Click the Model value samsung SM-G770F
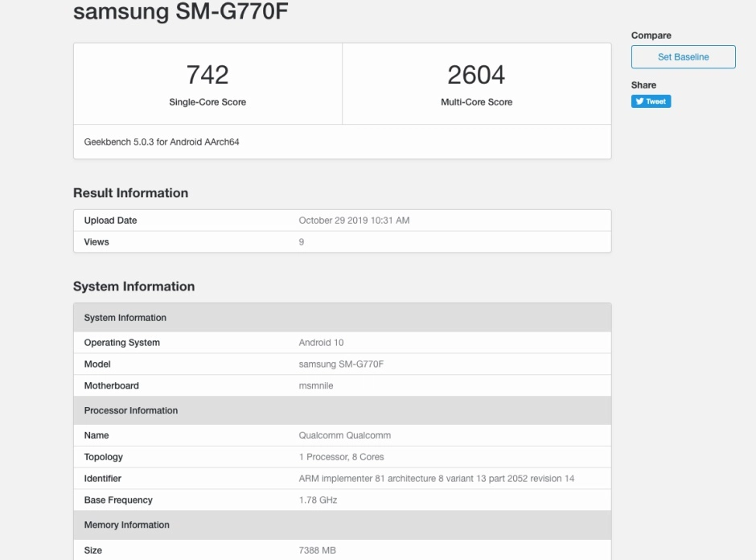Viewport: 756px width, 560px height. coord(341,364)
